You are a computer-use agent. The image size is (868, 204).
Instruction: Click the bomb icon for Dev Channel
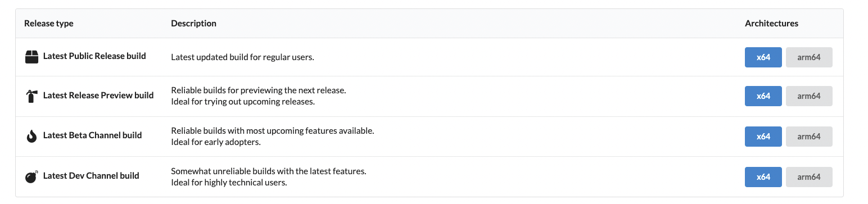coord(31,176)
